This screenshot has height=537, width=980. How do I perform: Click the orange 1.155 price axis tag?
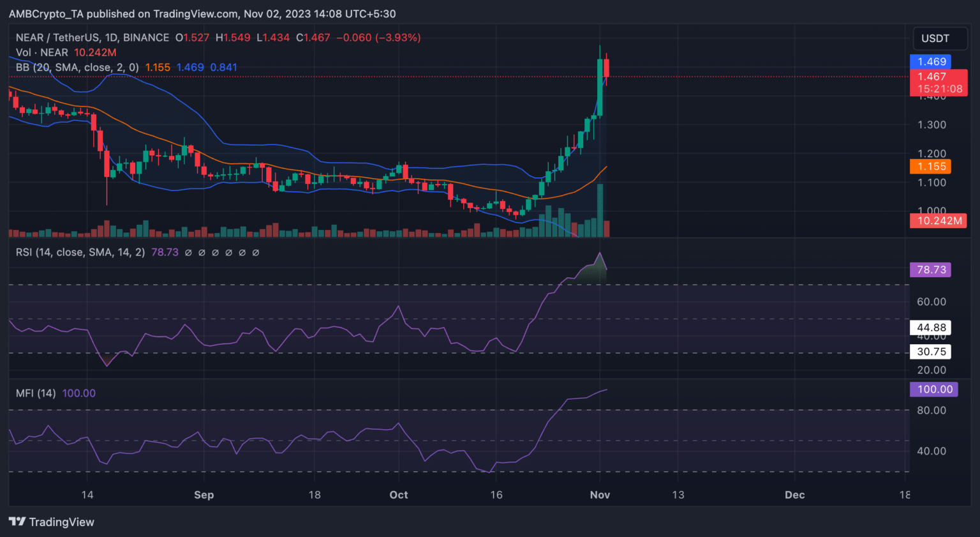pyautogui.click(x=930, y=167)
